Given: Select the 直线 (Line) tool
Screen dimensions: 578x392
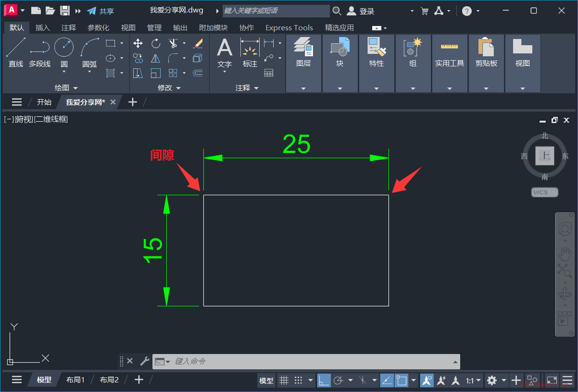Looking at the screenshot, I should [x=16, y=52].
